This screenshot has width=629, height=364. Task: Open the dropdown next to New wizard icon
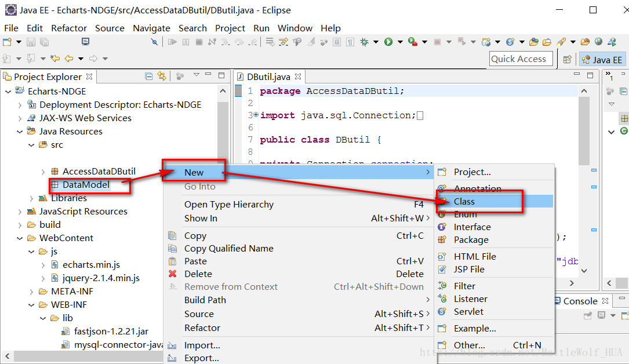[x=19, y=42]
